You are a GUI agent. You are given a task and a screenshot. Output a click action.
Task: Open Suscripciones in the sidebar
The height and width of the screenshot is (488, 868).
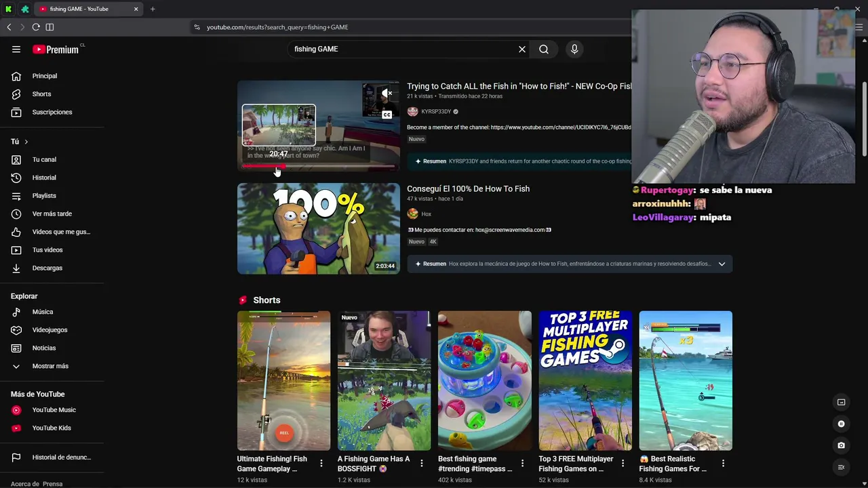(x=52, y=112)
